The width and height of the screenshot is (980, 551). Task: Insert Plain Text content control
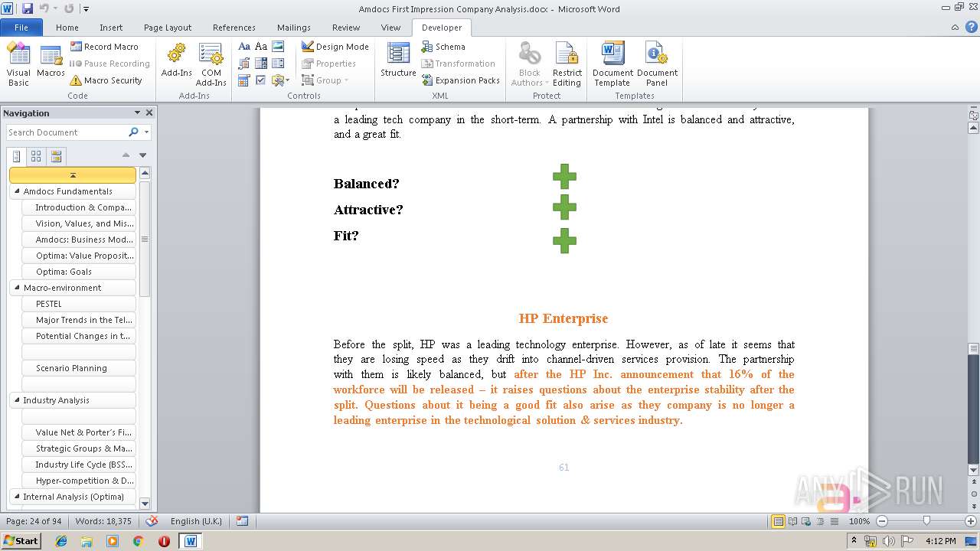[261, 47]
